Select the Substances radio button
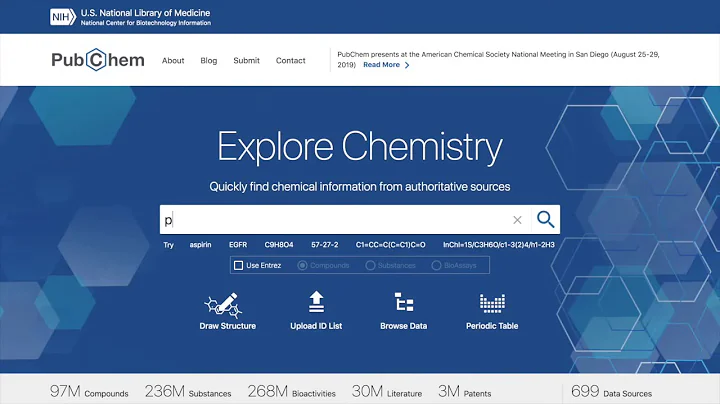 pos(370,265)
